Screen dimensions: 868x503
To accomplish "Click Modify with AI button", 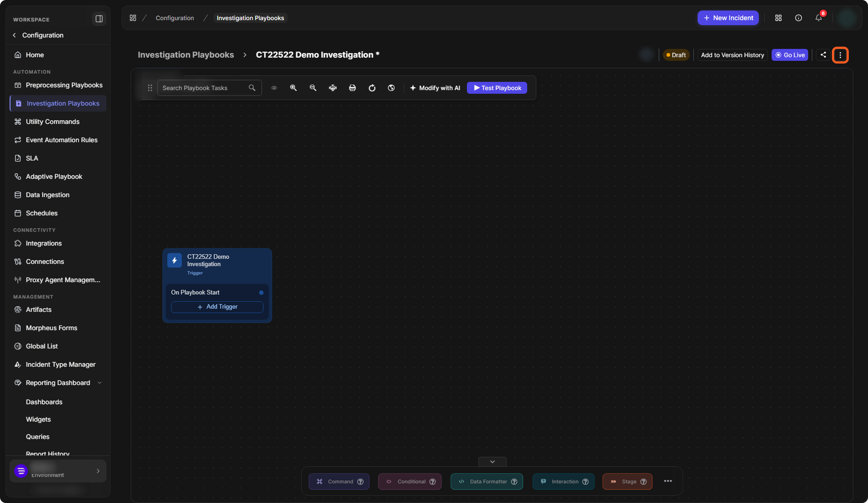I will 435,88.
